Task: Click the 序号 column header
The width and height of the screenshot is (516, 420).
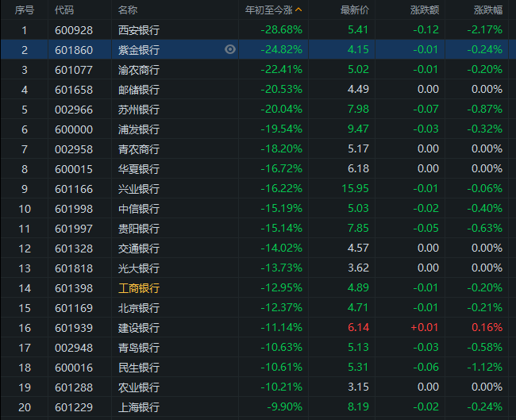Action: 25,10
